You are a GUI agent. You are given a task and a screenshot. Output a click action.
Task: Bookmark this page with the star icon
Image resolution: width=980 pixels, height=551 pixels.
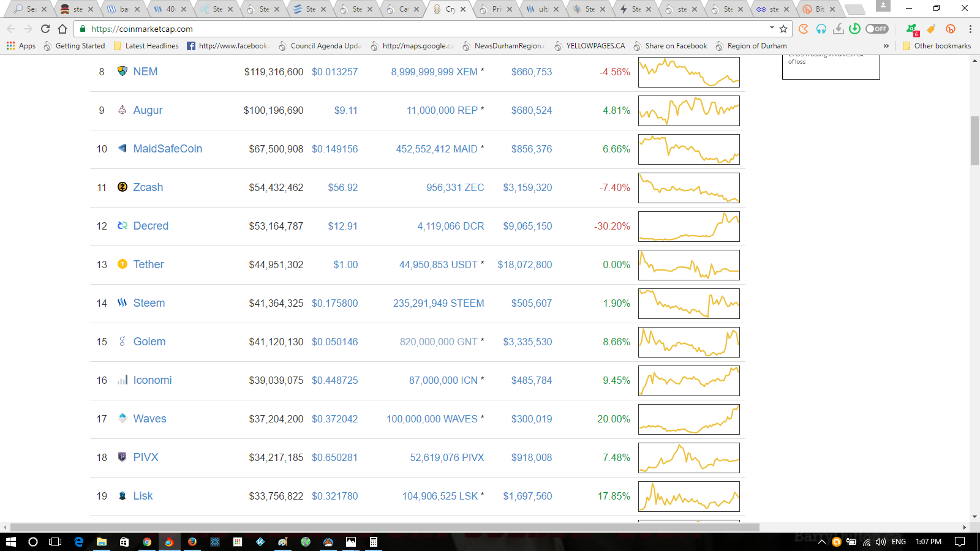783,29
